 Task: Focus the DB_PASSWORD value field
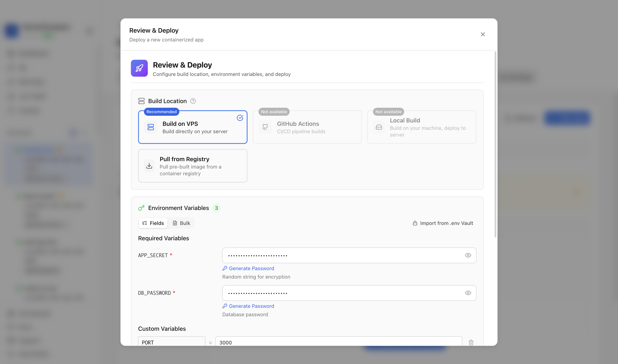(349, 293)
